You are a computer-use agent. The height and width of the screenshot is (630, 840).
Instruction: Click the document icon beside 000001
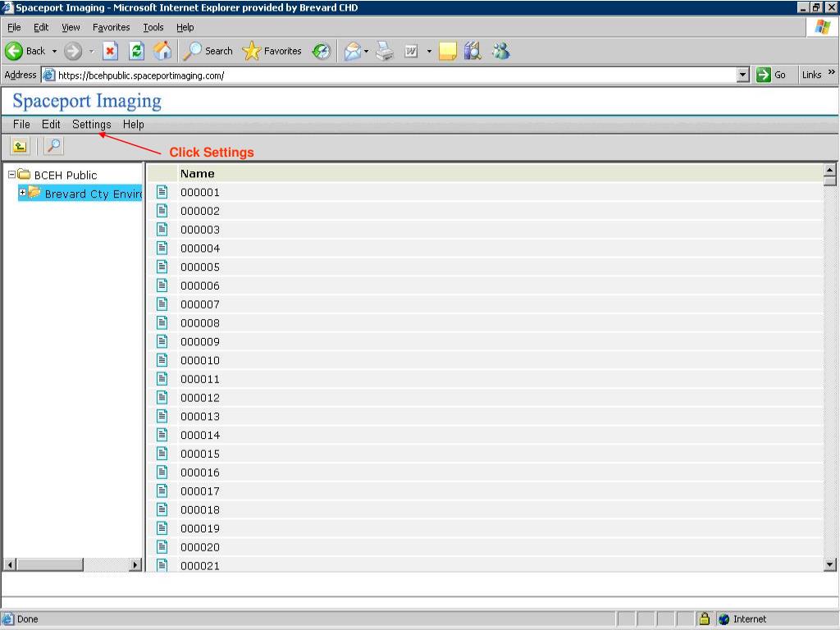tap(162, 192)
